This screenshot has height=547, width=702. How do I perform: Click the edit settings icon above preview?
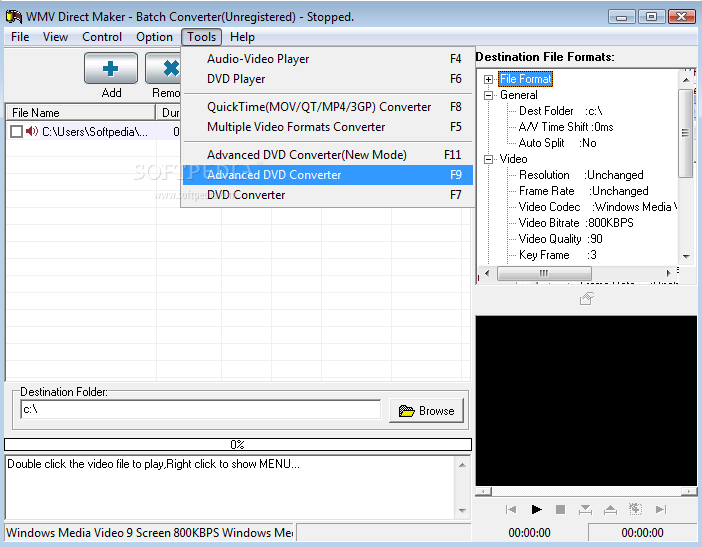pos(586,298)
